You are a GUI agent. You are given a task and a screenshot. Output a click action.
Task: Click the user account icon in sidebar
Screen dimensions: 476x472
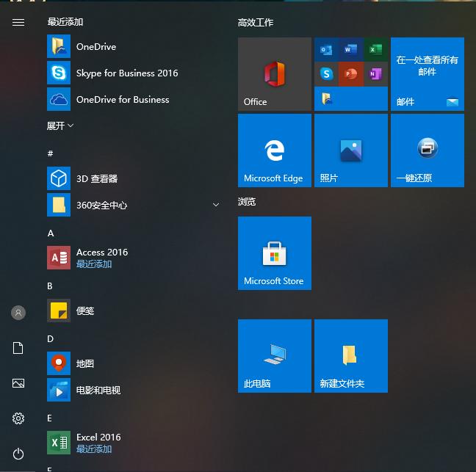pyautogui.click(x=18, y=313)
